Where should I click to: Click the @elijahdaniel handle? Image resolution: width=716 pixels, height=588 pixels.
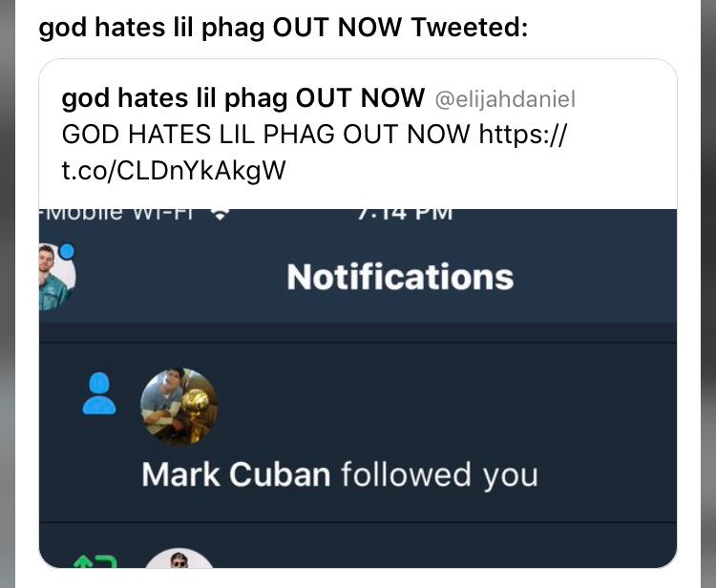click(x=505, y=99)
